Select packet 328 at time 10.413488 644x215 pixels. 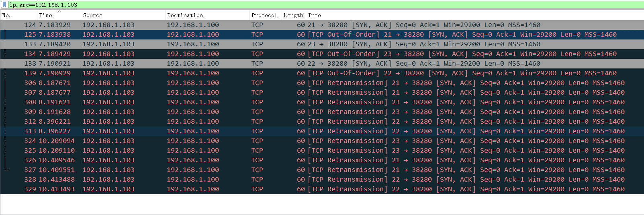(322, 180)
